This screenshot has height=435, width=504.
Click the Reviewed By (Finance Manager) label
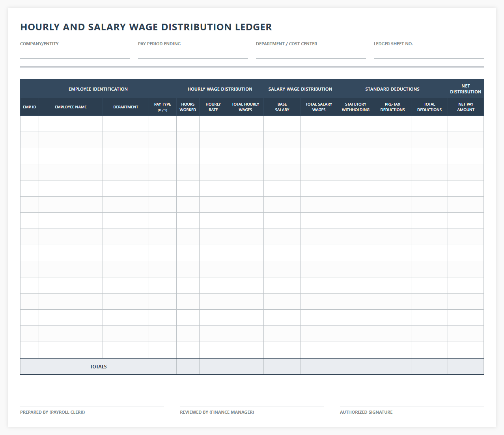point(217,412)
